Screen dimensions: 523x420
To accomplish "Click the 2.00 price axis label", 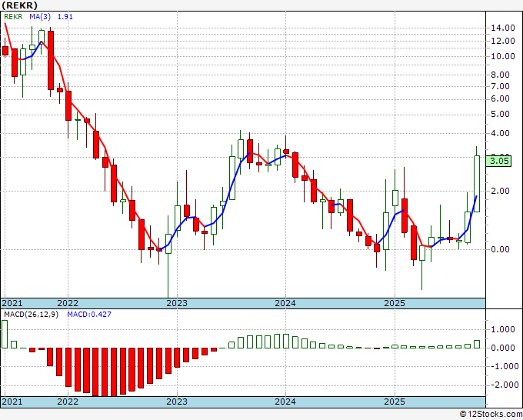I will (501, 191).
